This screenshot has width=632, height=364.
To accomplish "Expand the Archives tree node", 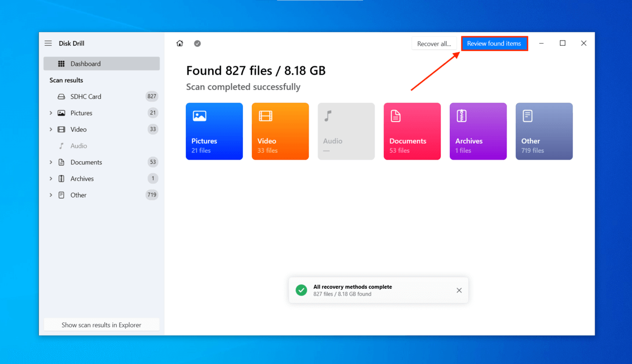I will tap(51, 179).
